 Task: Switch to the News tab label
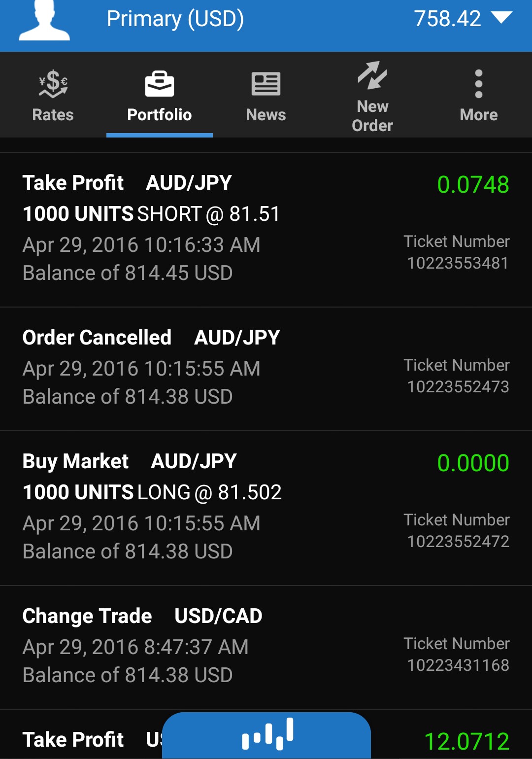click(x=266, y=115)
